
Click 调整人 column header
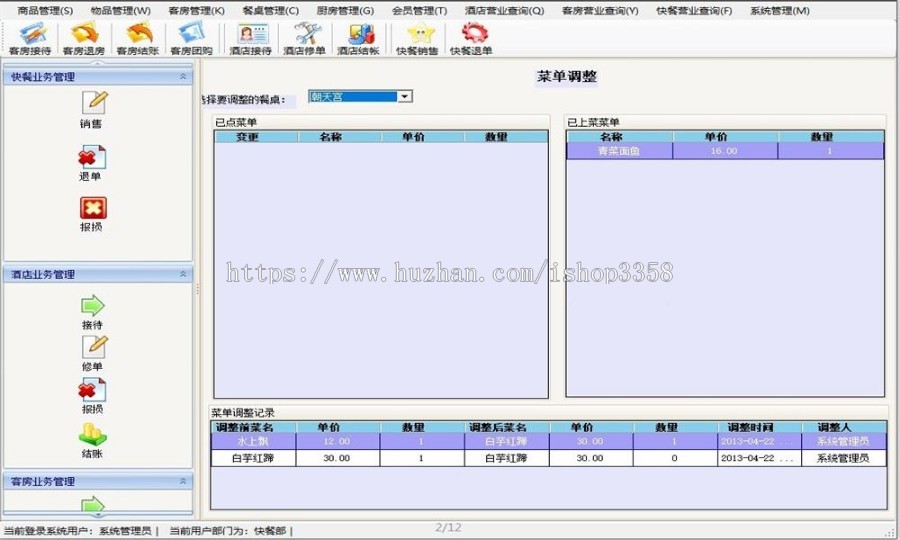844,427
